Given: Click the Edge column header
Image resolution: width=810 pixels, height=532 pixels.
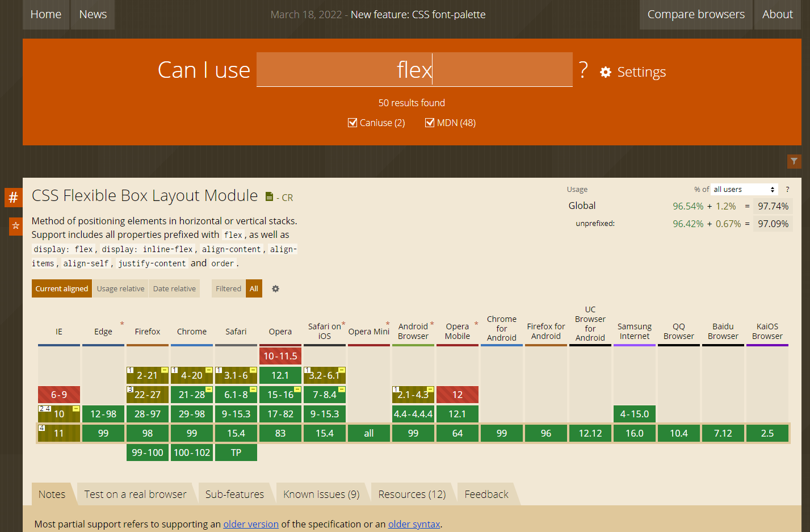Looking at the screenshot, I should [103, 332].
